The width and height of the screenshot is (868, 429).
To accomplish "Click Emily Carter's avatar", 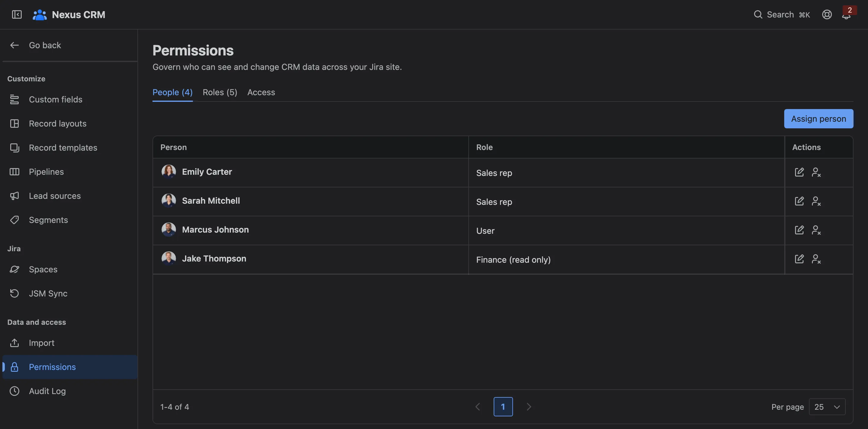I will (x=168, y=171).
